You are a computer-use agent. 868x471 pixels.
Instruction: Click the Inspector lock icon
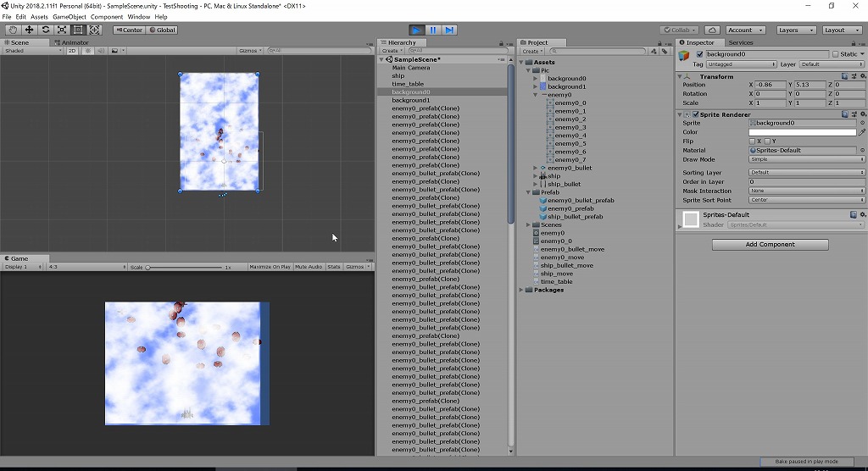[854, 44]
